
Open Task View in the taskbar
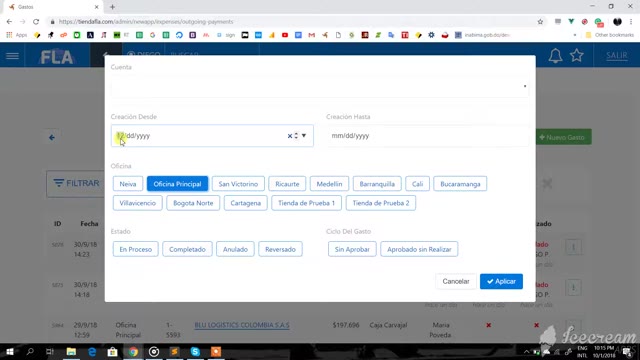(x=50, y=351)
